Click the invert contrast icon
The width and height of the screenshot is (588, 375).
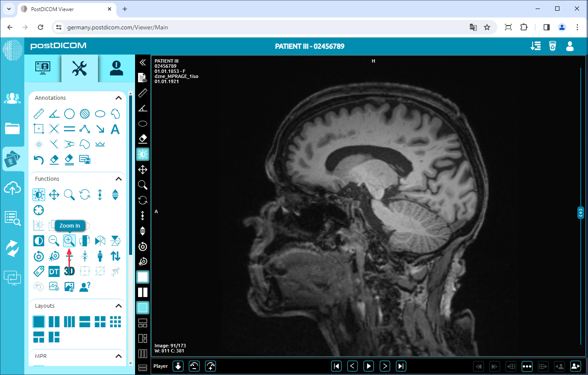(x=39, y=241)
